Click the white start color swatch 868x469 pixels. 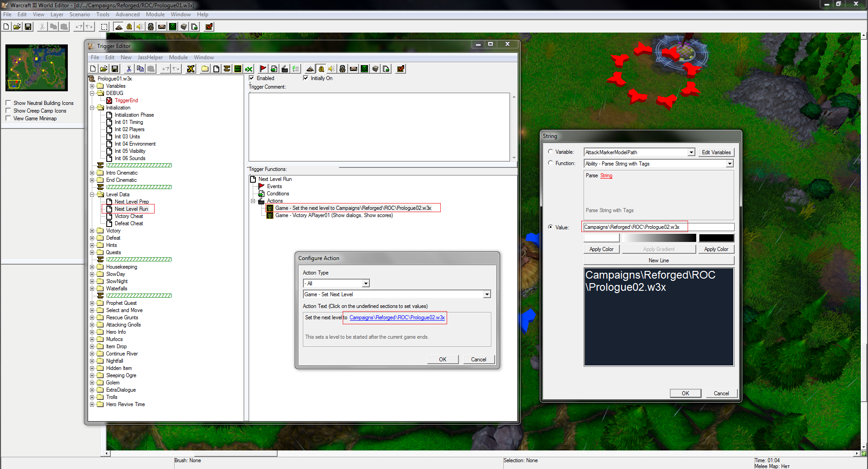tap(601, 238)
